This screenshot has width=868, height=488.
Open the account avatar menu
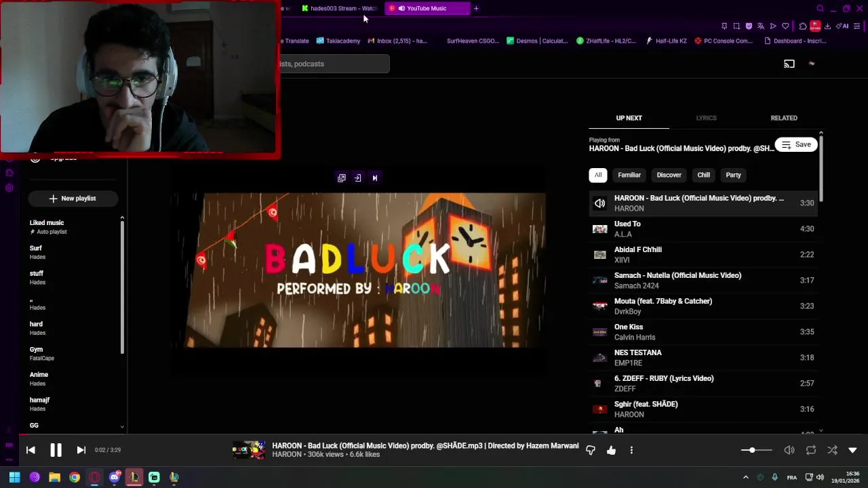pos(812,64)
